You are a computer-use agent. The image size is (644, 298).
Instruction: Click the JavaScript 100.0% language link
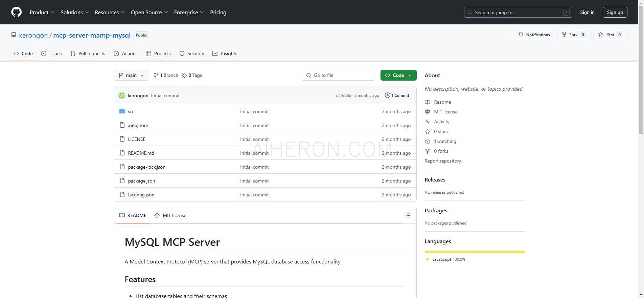pos(446,259)
